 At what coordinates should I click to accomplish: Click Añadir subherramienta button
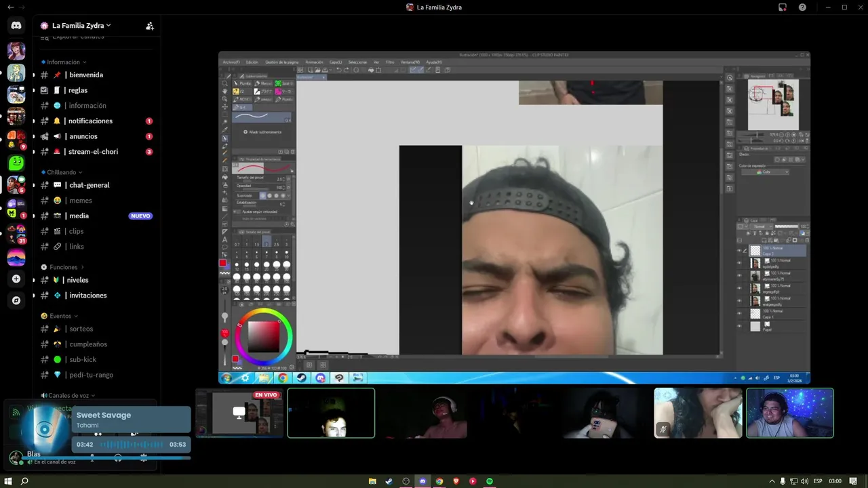tap(262, 132)
